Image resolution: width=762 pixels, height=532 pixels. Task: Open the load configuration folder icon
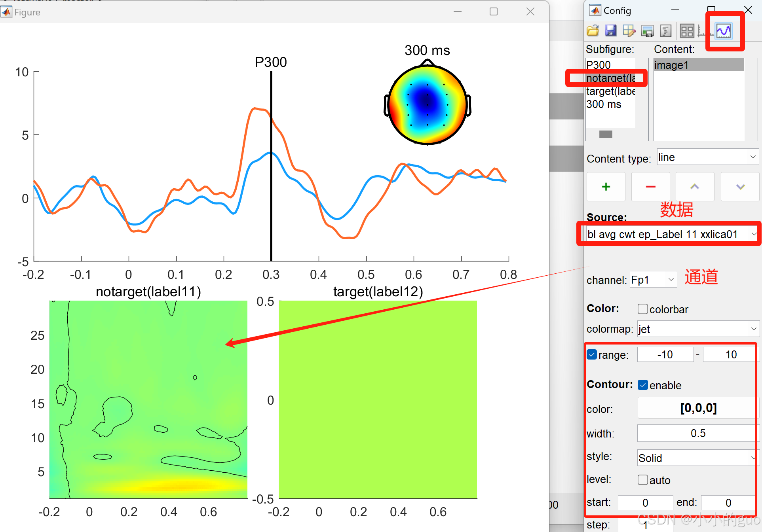pos(593,31)
